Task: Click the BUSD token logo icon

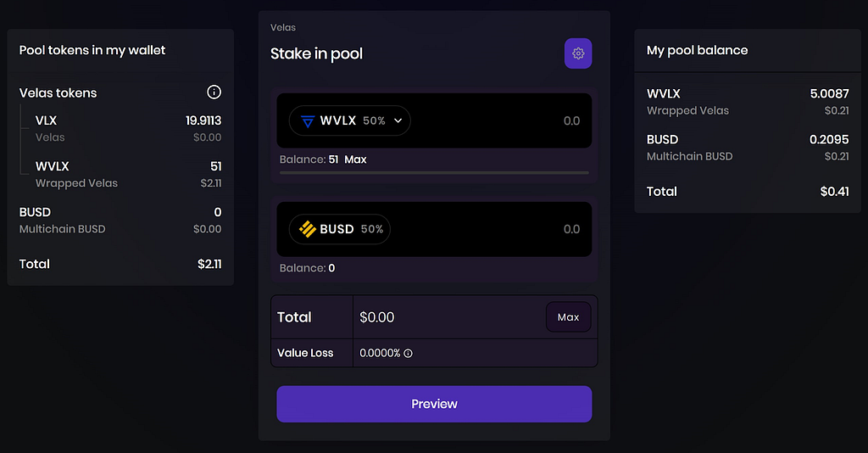Action: [x=306, y=229]
